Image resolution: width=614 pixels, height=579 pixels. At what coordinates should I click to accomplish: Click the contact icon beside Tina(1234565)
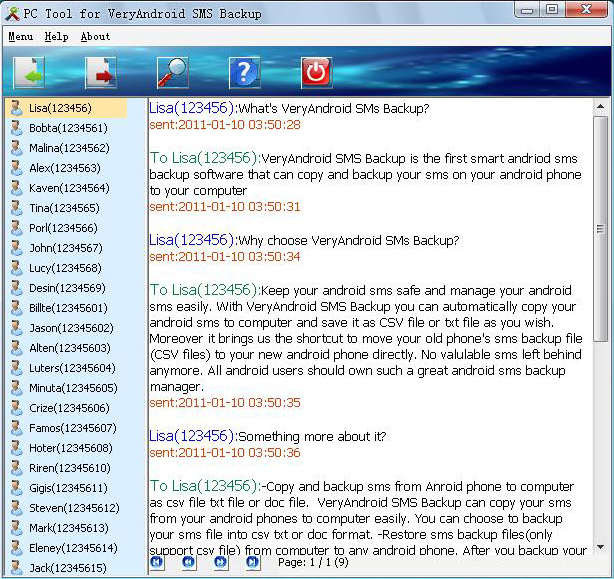point(16,207)
